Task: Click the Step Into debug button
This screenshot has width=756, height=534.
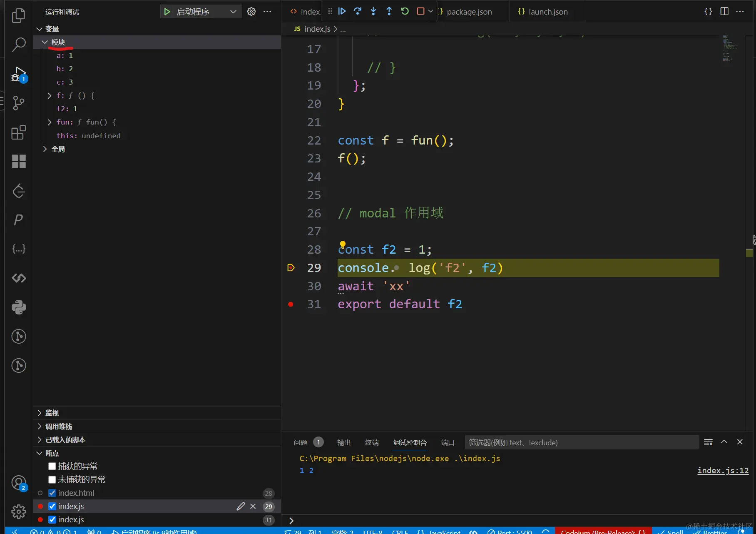Action: (373, 11)
